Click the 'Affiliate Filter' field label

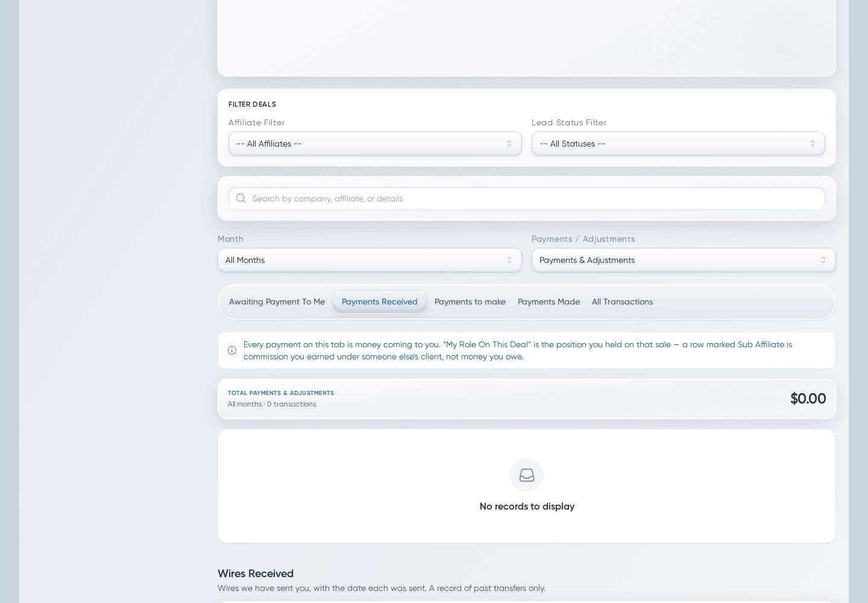(x=257, y=122)
